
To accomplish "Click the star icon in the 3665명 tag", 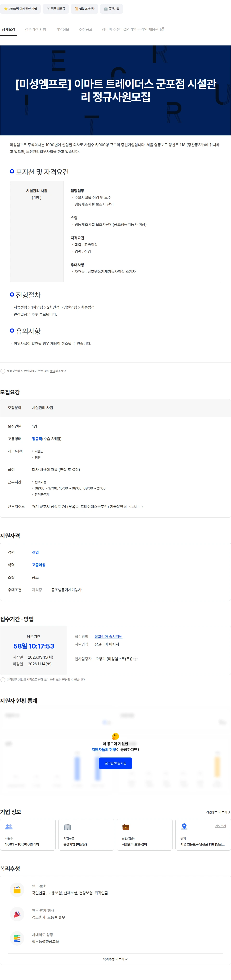I will [6, 9].
